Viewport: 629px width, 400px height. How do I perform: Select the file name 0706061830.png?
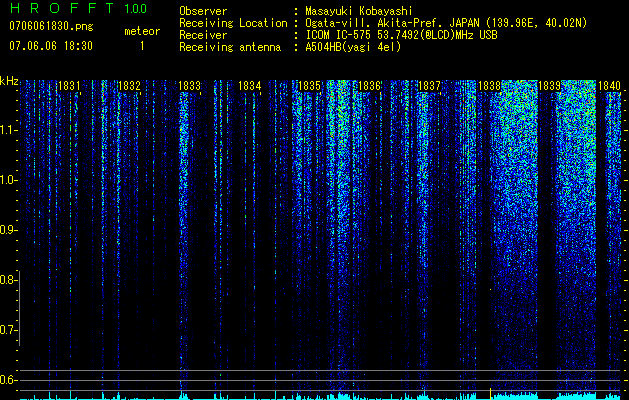coord(51,26)
